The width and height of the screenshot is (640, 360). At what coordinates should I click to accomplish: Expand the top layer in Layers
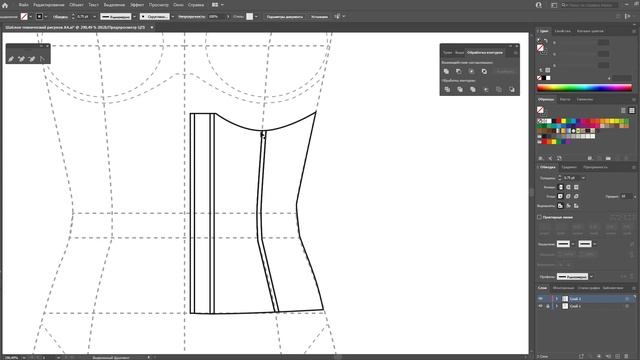[x=557, y=299]
